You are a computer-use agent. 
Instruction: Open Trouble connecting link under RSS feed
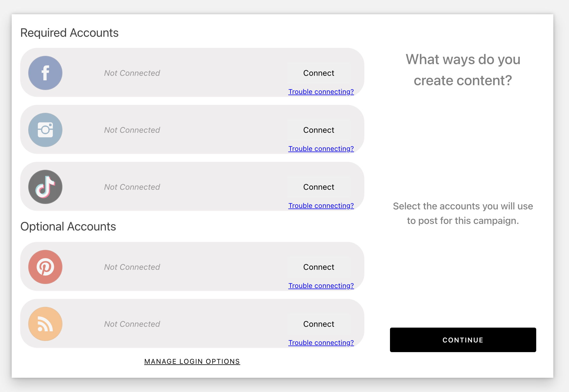(321, 343)
